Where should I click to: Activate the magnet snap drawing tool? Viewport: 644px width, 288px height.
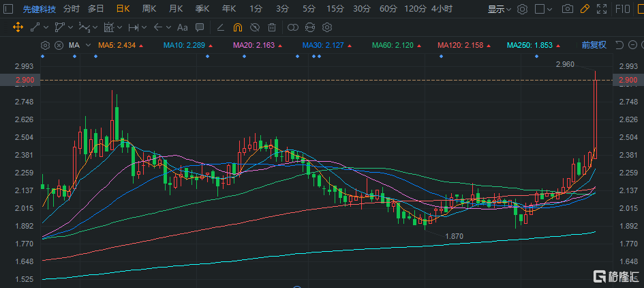point(238,28)
